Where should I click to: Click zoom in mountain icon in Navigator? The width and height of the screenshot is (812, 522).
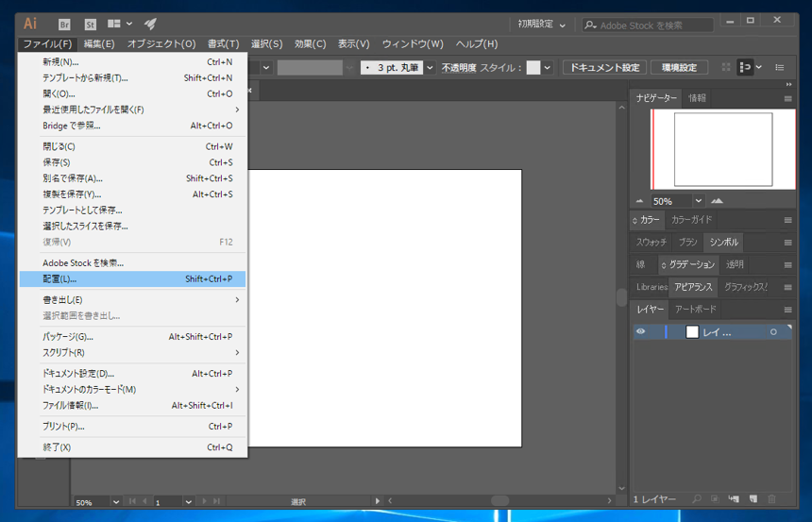(x=718, y=201)
